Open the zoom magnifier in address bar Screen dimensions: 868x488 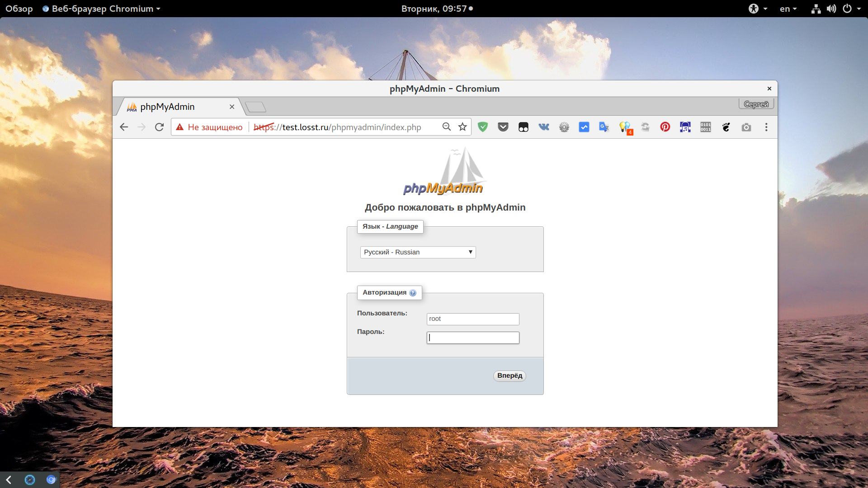click(x=446, y=127)
